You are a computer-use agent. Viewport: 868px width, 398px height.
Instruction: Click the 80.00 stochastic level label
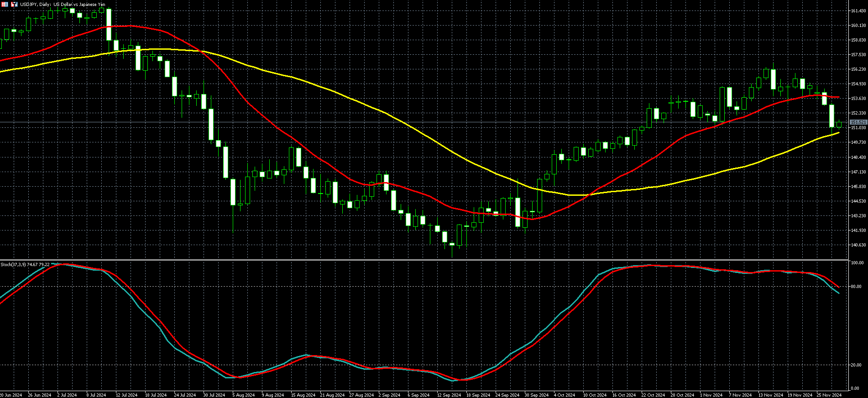click(x=856, y=287)
